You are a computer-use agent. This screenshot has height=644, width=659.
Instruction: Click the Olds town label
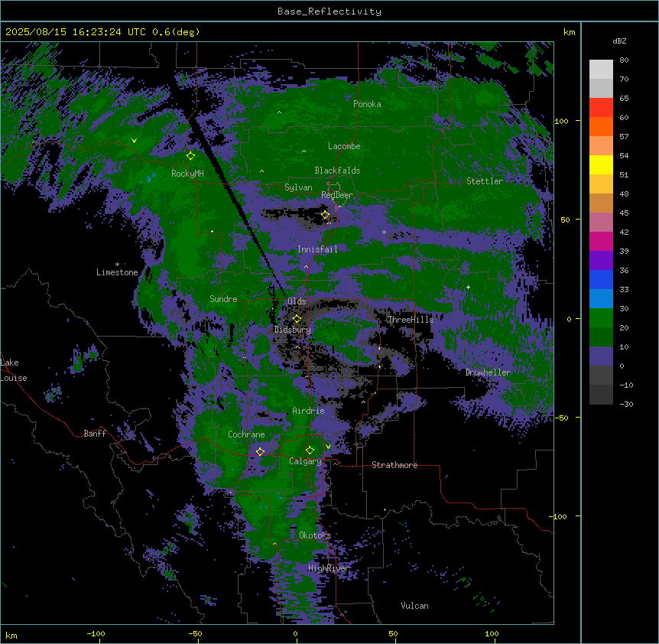[297, 301]
